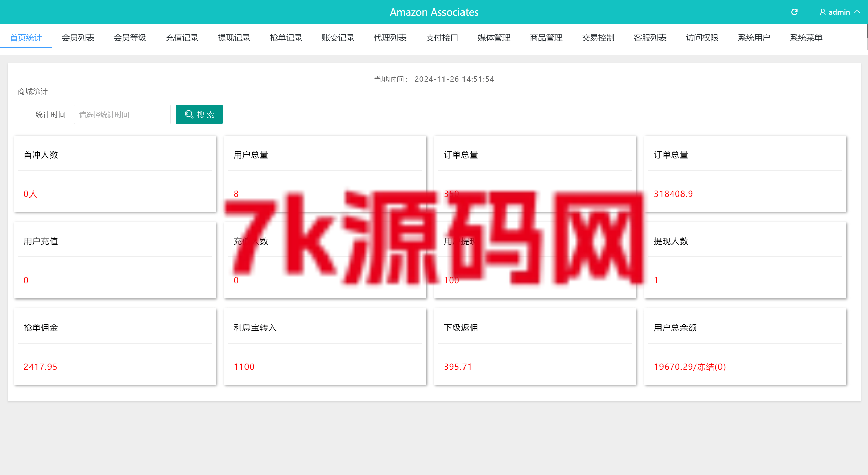Click the value 1100
Viewport: 868px width, 475px height.
point(244,367)
